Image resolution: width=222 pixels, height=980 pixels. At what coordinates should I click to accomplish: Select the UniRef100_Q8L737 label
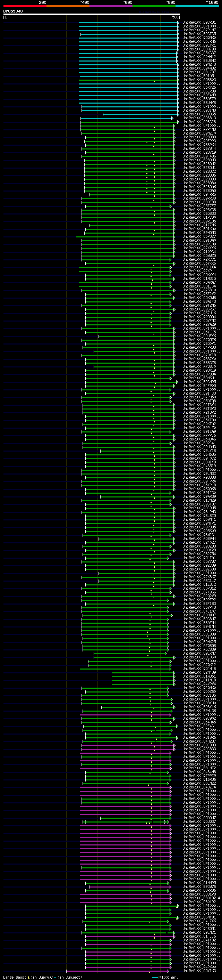tap(199, 72)
